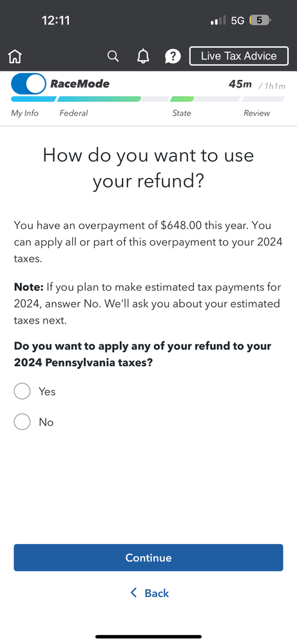This screenshot has width=297, height=644.
Task: Check the battery indicator in status bar
Action: click(x=260, y=20)
